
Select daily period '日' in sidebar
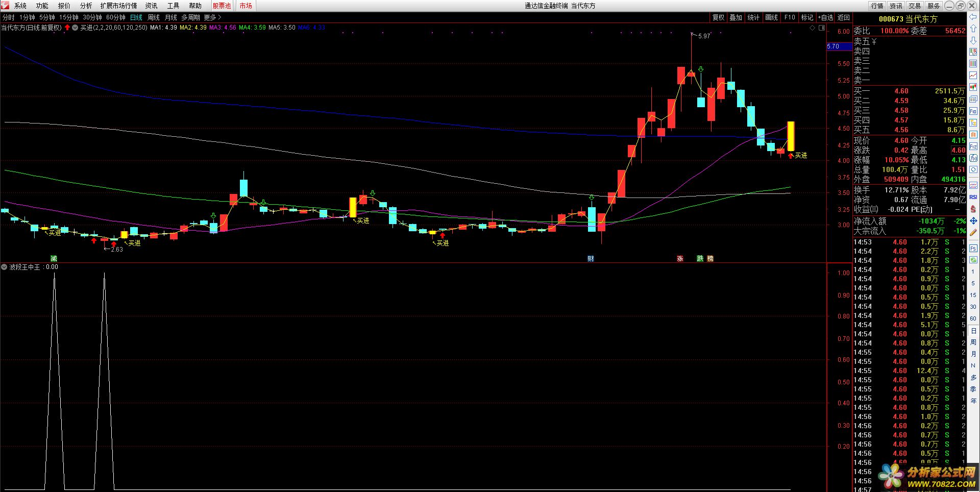point(973,331)
